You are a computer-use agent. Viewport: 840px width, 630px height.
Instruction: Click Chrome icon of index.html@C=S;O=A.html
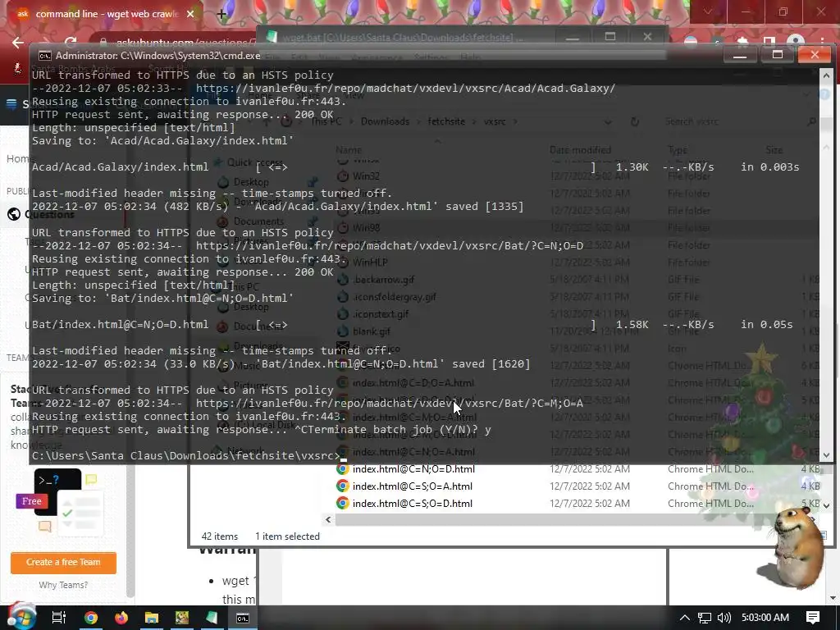342,486
